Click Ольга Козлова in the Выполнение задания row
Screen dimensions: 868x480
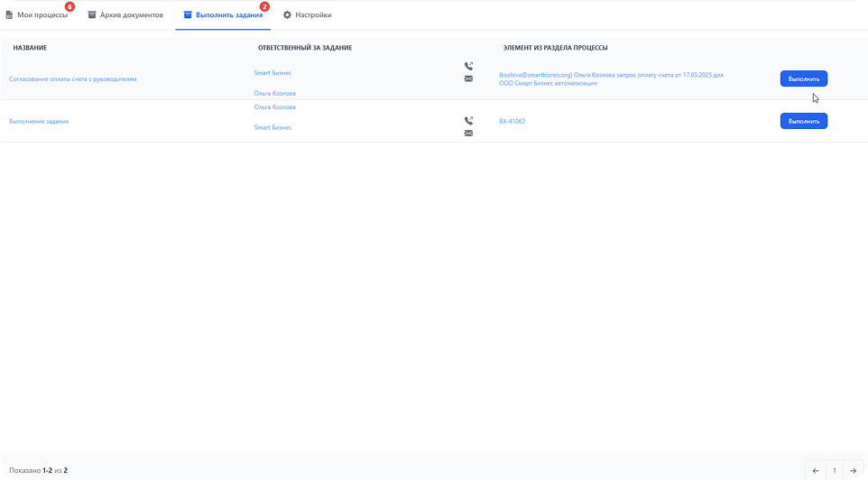(275, 107)
